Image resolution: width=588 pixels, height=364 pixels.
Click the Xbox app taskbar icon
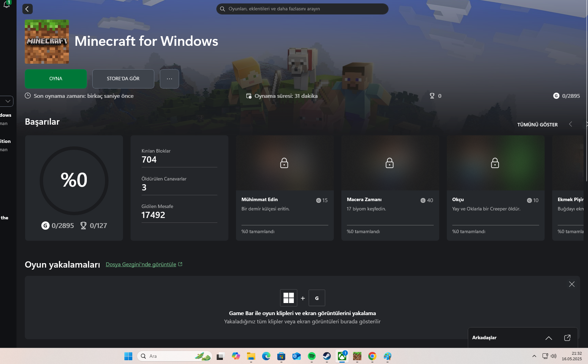[342, 356]
